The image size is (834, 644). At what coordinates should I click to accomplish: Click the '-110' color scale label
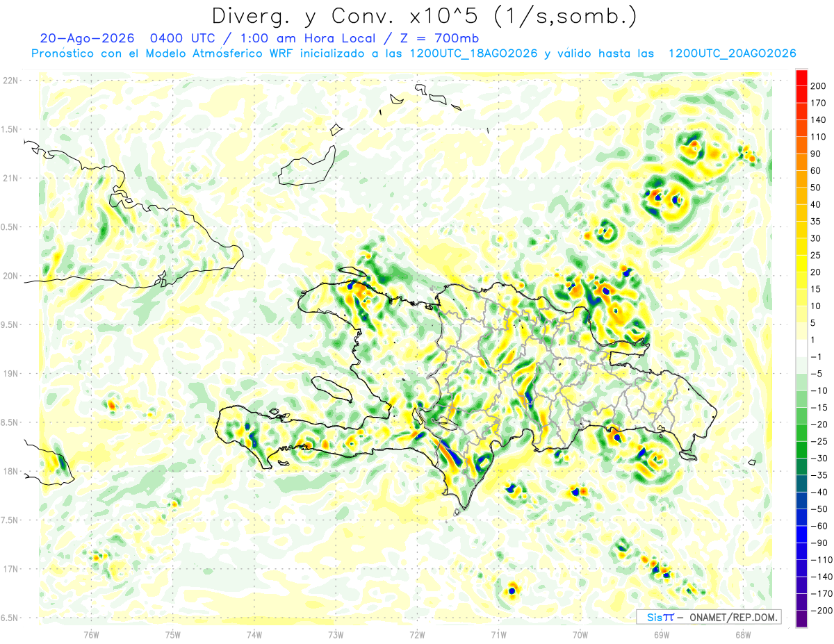pyautogui.click(x=821, y=560)
